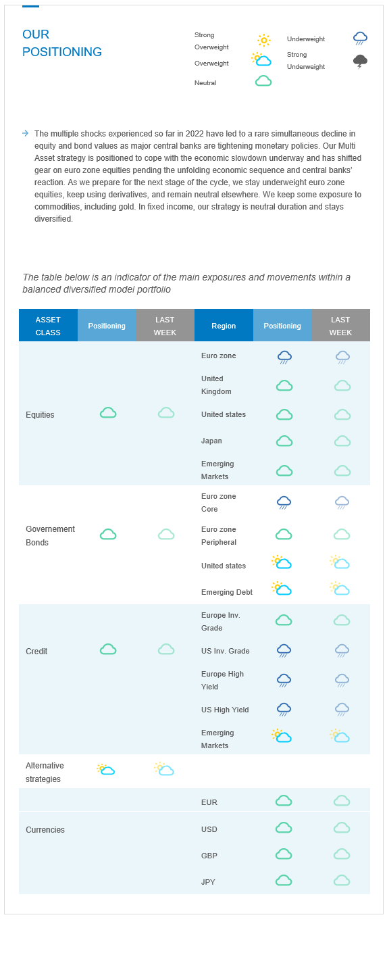Click the first LAST WEEK column header
The image size is (387, 980).
point(165,326)
